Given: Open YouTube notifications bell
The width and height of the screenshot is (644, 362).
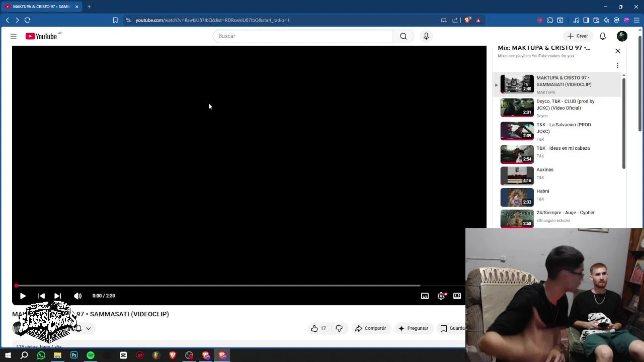Looking at the screenshot, I should pyautogui.click(x=603, y=36).
